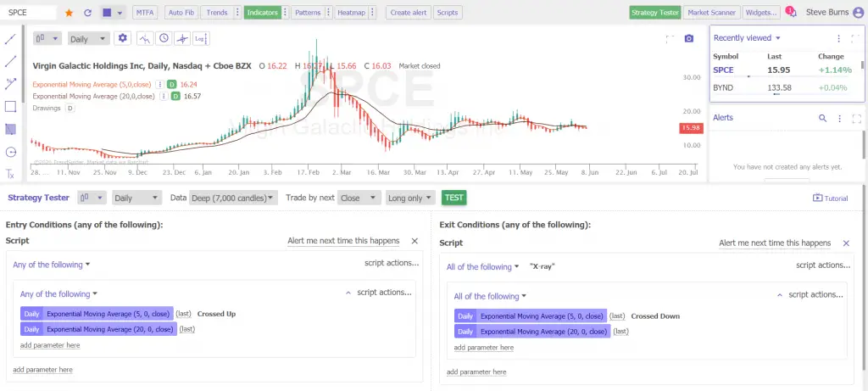Screen dimensions: 868x391
Task: Select the filled shape drawing tool
Action: [x=10, y=129]
